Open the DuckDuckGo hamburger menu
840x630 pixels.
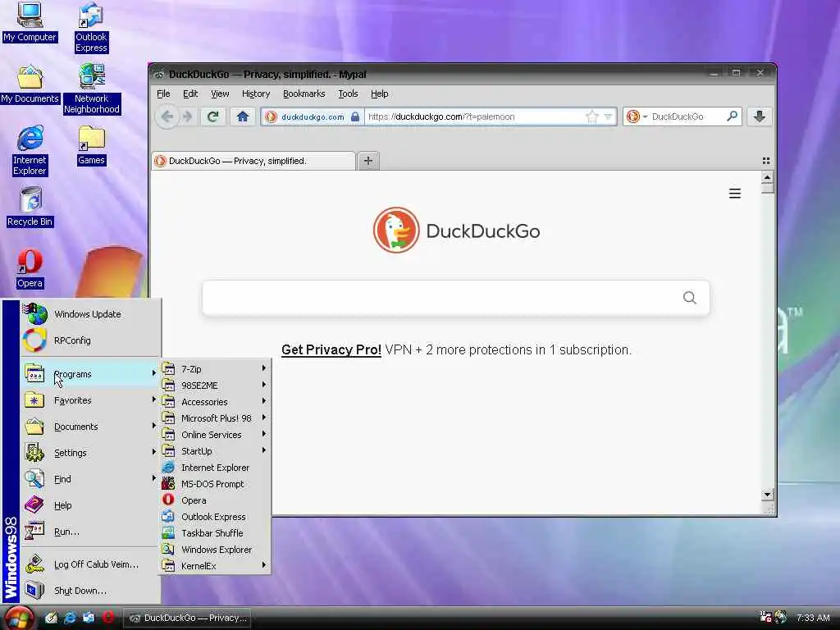point(735,194)
